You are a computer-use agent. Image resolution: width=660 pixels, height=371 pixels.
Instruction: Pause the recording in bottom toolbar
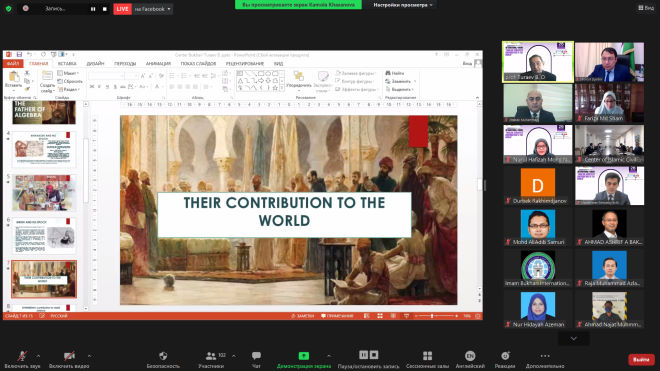[363, 355]
